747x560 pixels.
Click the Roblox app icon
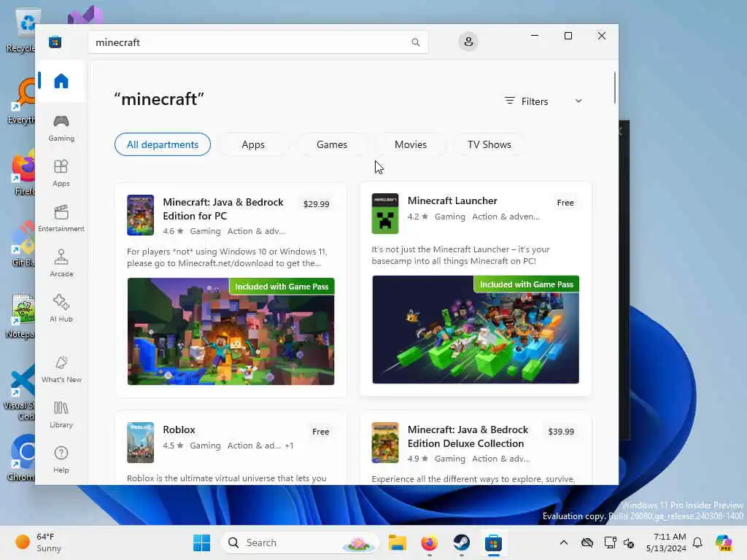[x=140, y=443]
